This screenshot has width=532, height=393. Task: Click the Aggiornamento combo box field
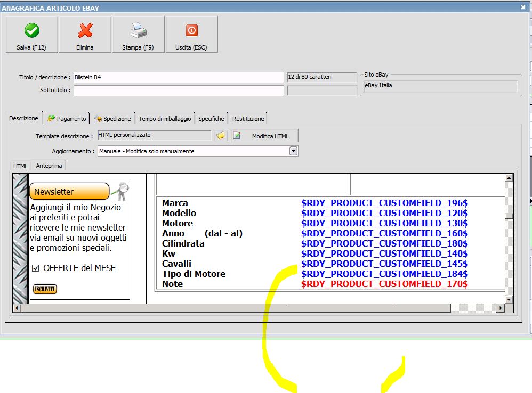tap(197, 151)
